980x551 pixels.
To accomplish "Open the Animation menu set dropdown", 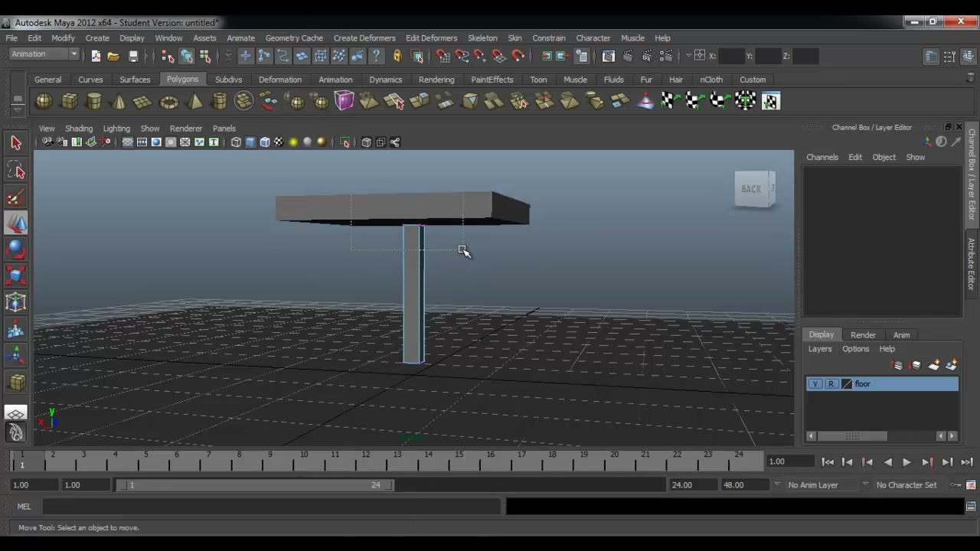I will (x=44, y=54).
